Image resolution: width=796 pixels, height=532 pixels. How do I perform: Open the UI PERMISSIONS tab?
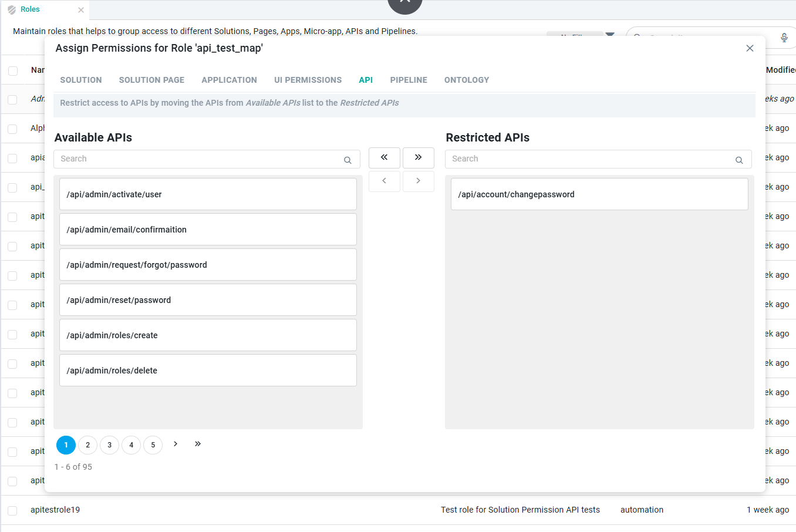pyautogui.click(x=308, y=80)
